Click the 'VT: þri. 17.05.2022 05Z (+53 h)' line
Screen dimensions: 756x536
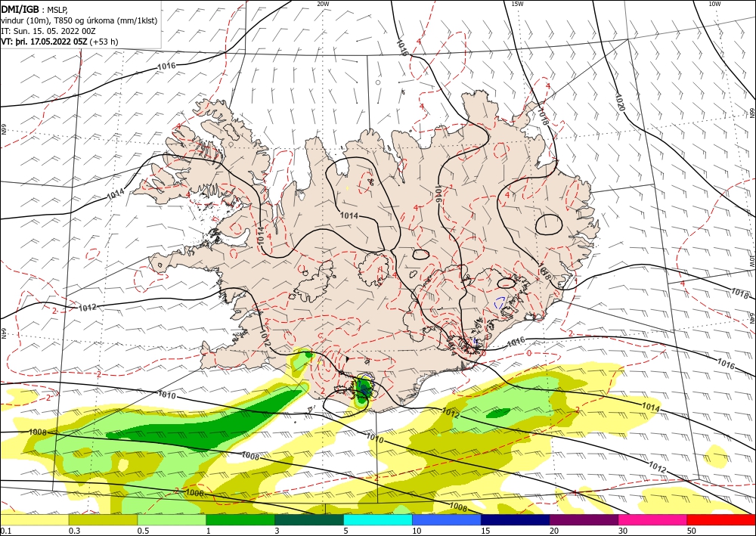(59, 42)
